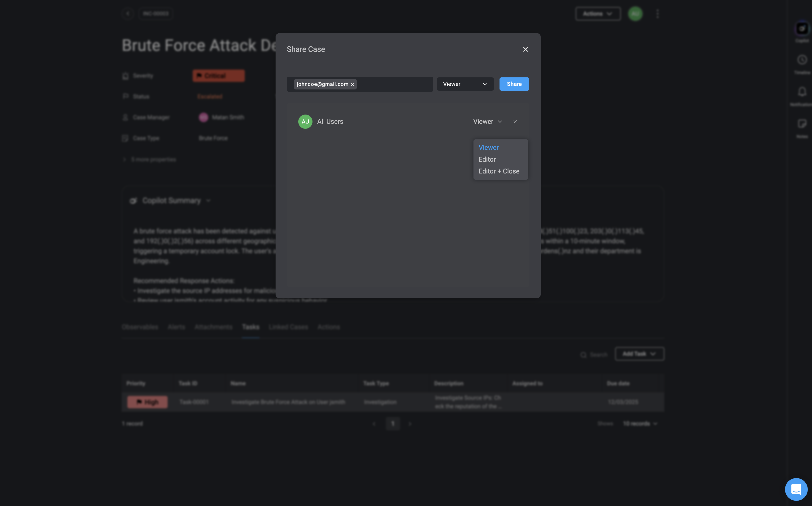
Task: Open the Add Task dropdown button
Action: click(639, 354)
